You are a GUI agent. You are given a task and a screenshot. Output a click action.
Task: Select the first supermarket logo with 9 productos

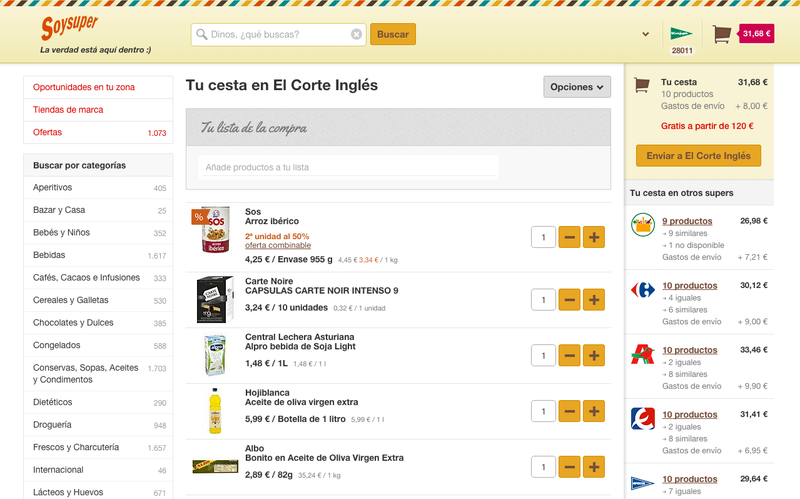coord(643,225)
